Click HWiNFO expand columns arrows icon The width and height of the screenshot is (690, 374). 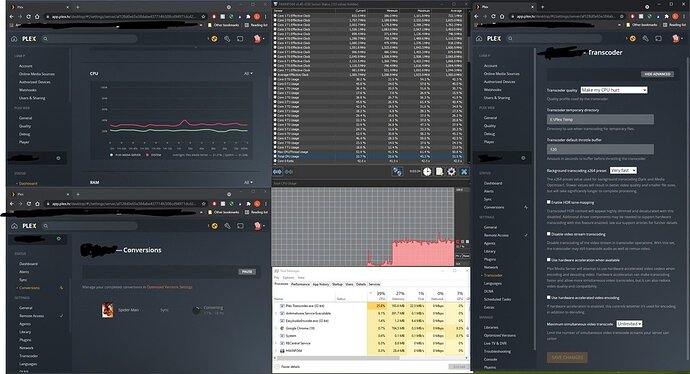point(278,172)
